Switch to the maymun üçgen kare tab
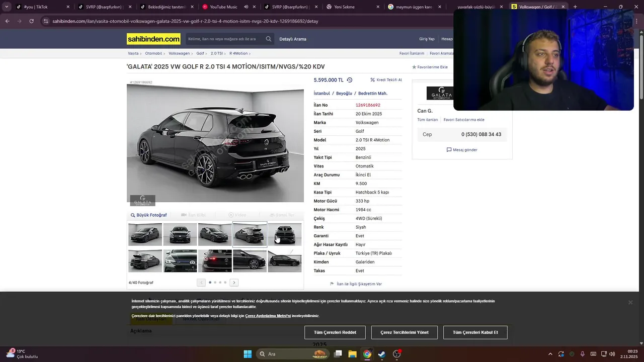Screen dimensions: 644x362 [415, 7]
